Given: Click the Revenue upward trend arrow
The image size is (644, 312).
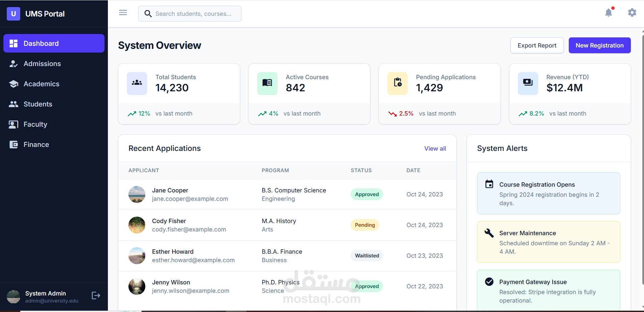Looking at the screenshot, I should (523, 114).
